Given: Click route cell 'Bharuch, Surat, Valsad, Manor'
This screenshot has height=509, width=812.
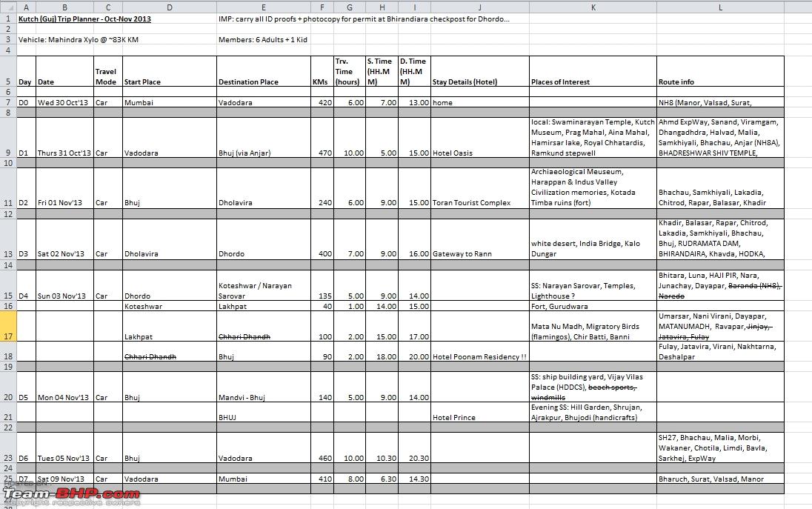Looking at the screenshot, I should click(720, 479).
